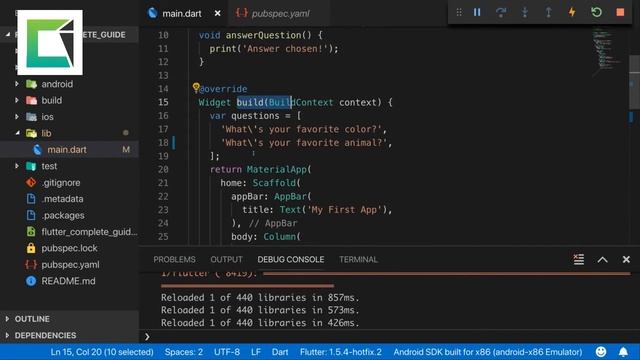The height and width of the screenshot is (360, 640).
Task: Grab the debug toolbar drag handle
Action: pos(459,12)
